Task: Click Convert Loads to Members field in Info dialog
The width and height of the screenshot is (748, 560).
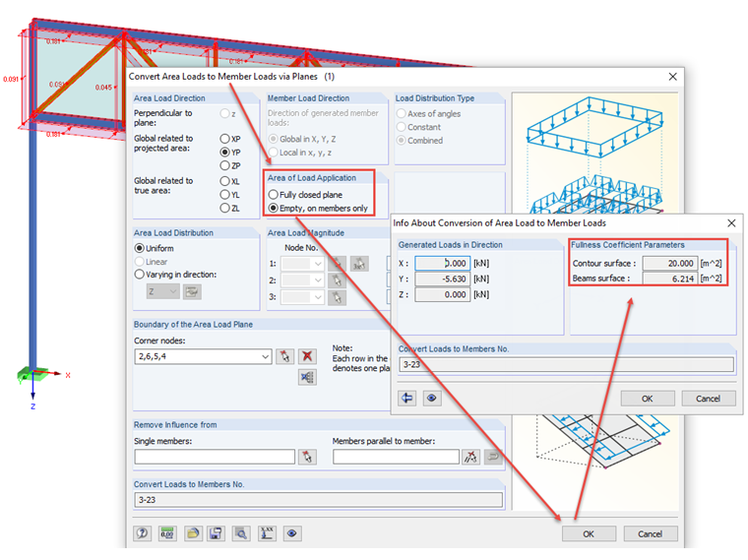Action: 566,364
